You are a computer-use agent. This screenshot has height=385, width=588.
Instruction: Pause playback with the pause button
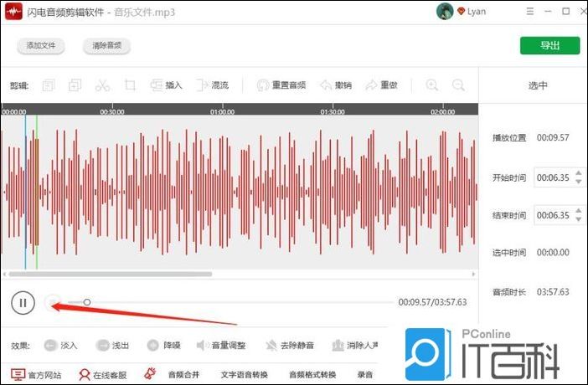23,302
